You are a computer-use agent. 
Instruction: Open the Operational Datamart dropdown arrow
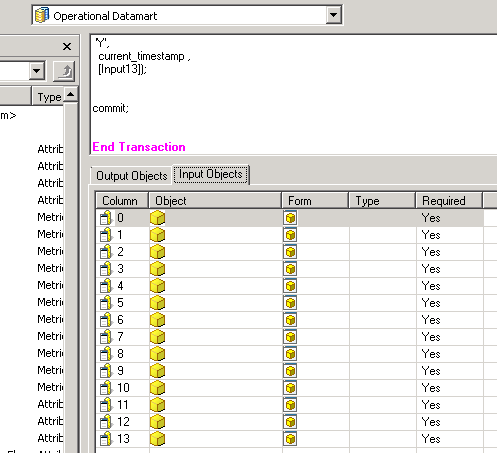tap(334, 15)
